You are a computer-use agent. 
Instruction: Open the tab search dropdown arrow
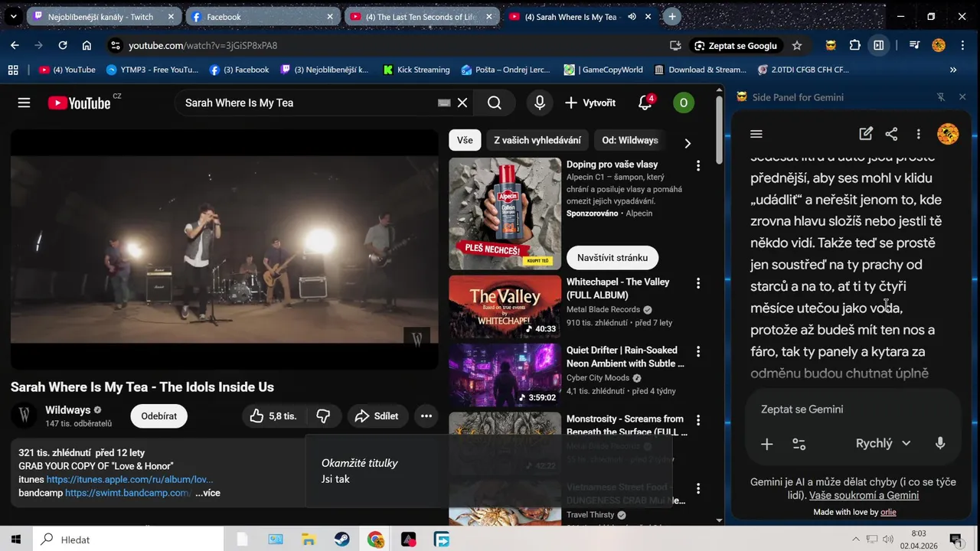pos(13,16)
